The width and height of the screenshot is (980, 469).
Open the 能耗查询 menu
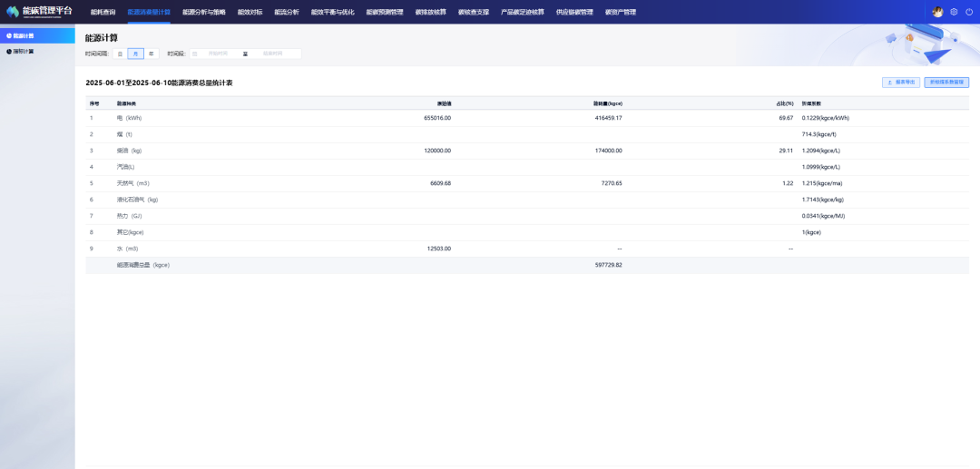click(103, 12)
